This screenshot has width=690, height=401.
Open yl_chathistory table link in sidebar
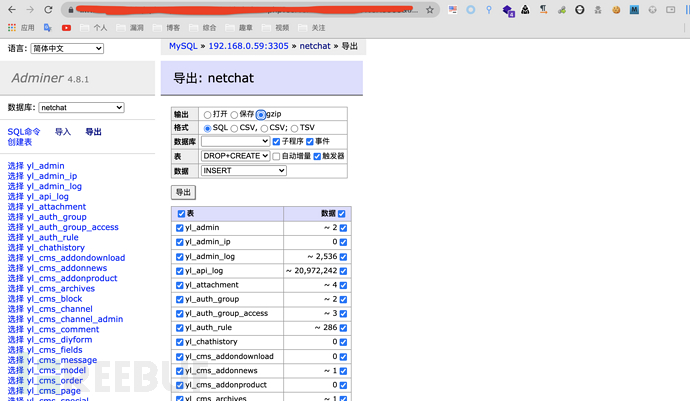click(56, 248)
